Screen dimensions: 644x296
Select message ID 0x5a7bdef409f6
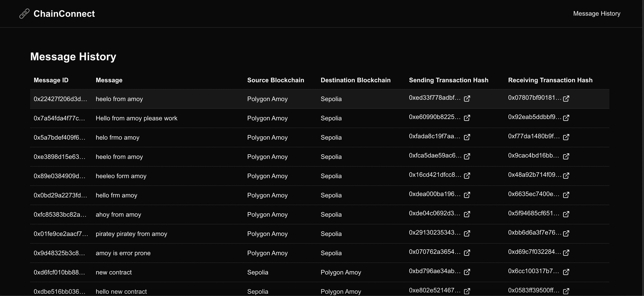[x=60, y=138]
